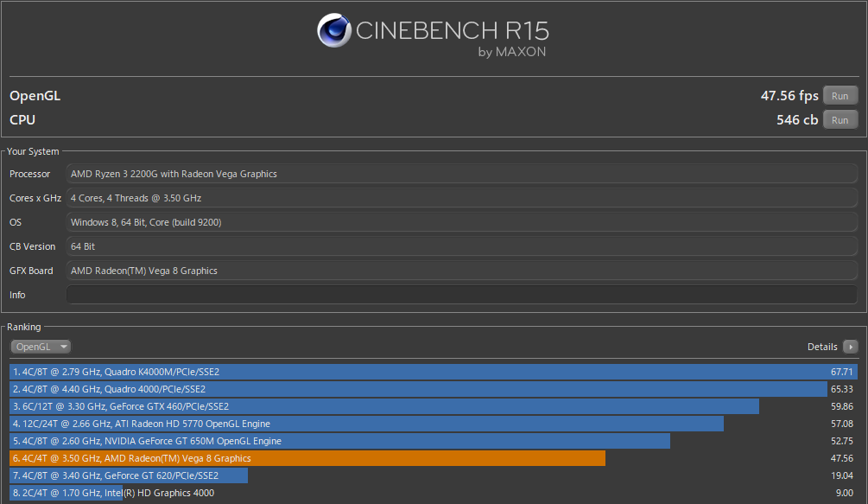
Task: Run the OpenGL benchmark test
Action: (839, 96)
